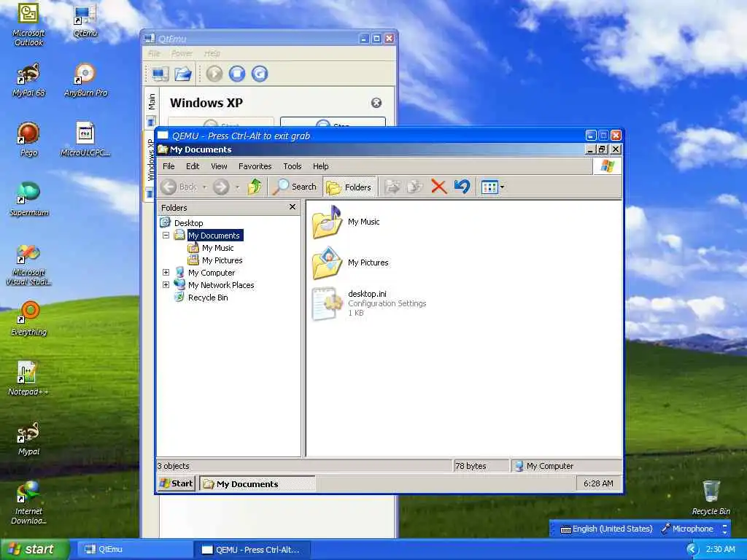747x560 pixels.
Task: Click the Forward arrow in Explorer toolbar
Action: click(x=221, y=187)
